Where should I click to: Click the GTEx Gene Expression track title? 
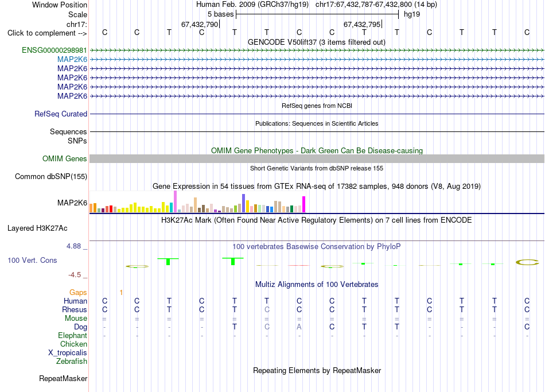coord(317,186)
